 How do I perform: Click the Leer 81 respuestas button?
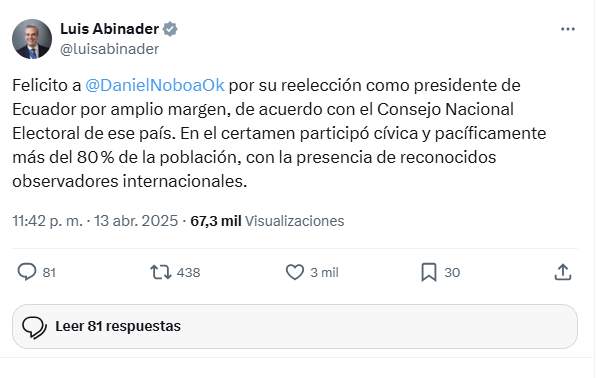(x=295, y=327)
